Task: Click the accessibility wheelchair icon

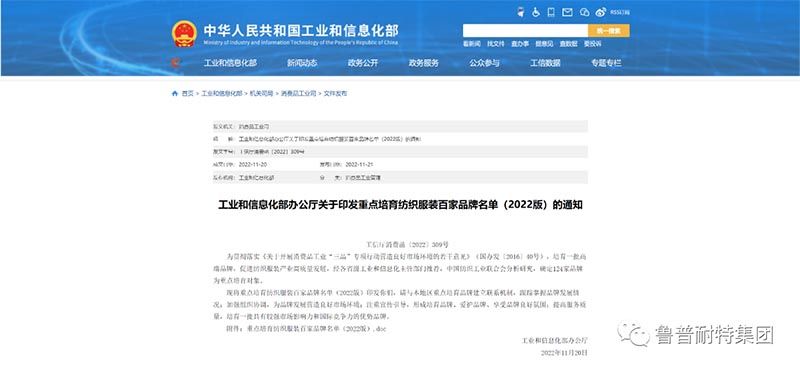Action: (x=536, y=12)
